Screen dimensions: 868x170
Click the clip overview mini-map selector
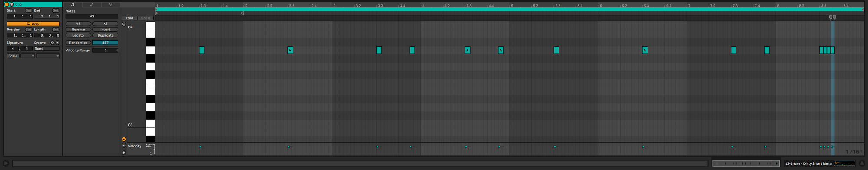[746, 163]
